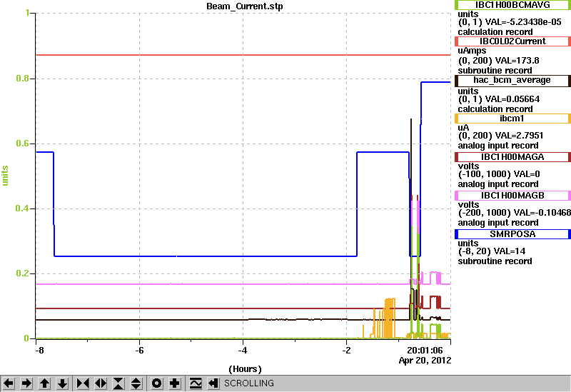Viewport: 571px width, 392px height.
Task: Click the '(Hours)' x-axis label
Action: [245, 369]
